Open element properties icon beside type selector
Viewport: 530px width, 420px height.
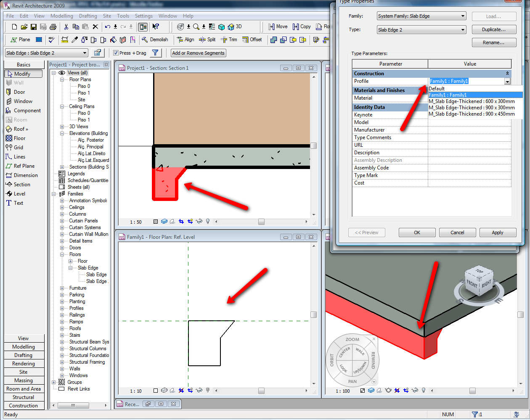[98, 53]
